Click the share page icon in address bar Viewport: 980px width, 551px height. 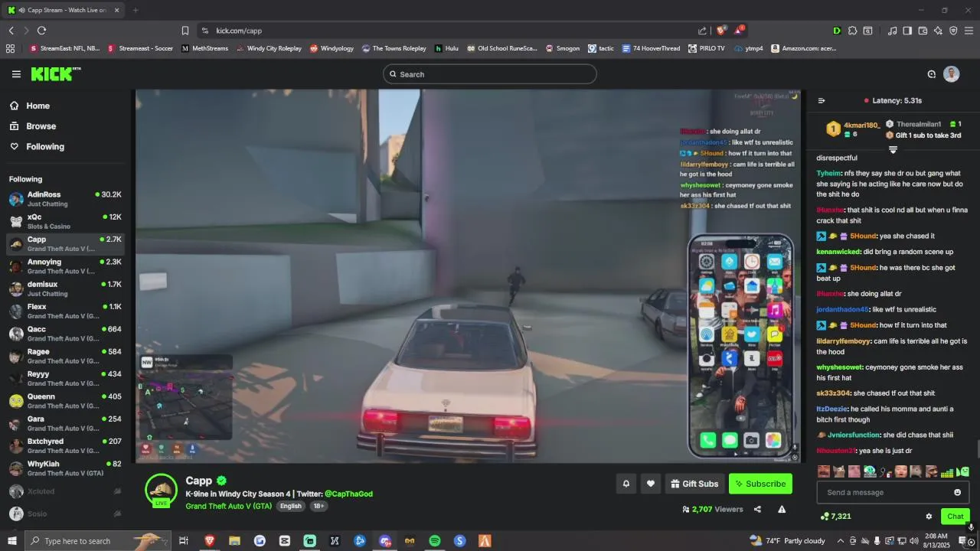[702, 31]
